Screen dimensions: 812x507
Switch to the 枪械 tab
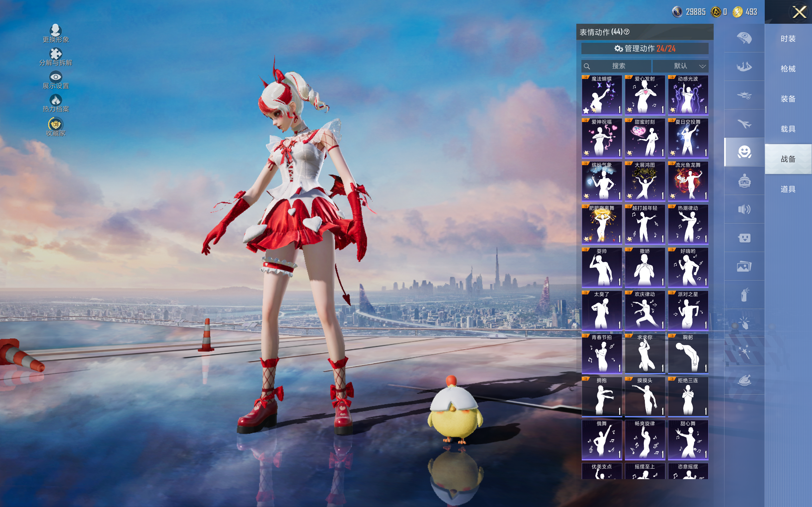(x=788, y=69)
